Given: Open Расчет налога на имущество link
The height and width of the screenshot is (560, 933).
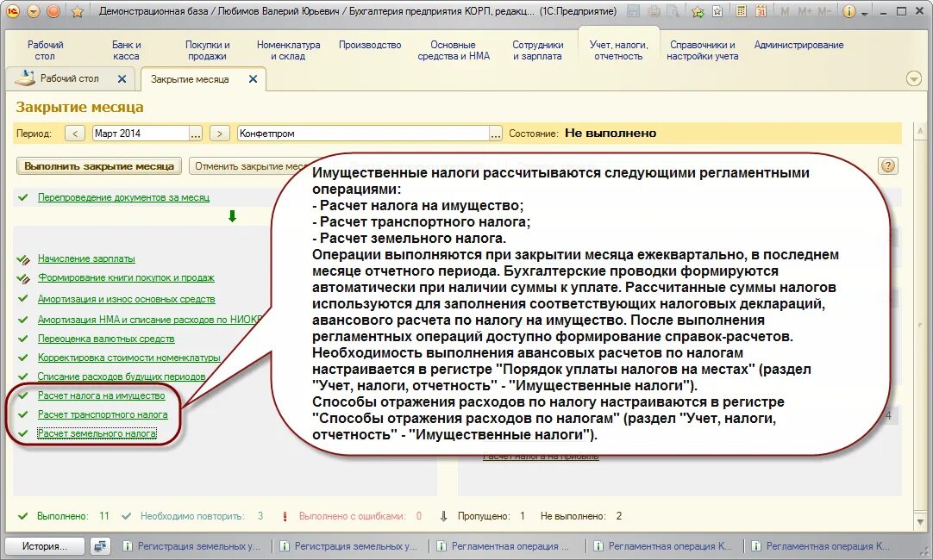Looking at the screenshot, I should click(x=101, y=395).
